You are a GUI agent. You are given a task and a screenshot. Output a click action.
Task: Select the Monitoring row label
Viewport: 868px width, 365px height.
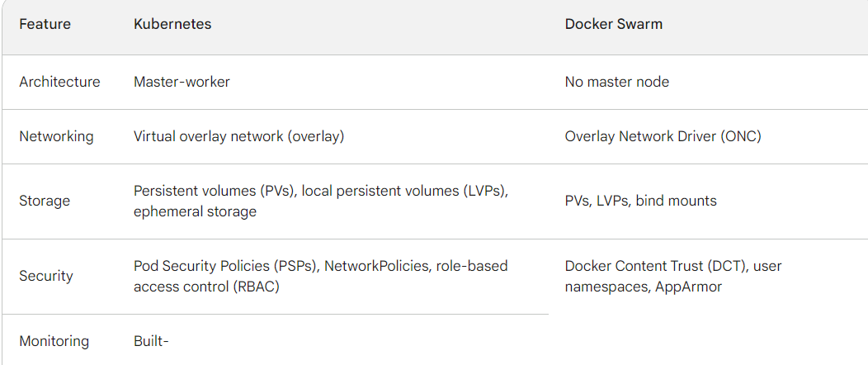(x=54, y=341)
